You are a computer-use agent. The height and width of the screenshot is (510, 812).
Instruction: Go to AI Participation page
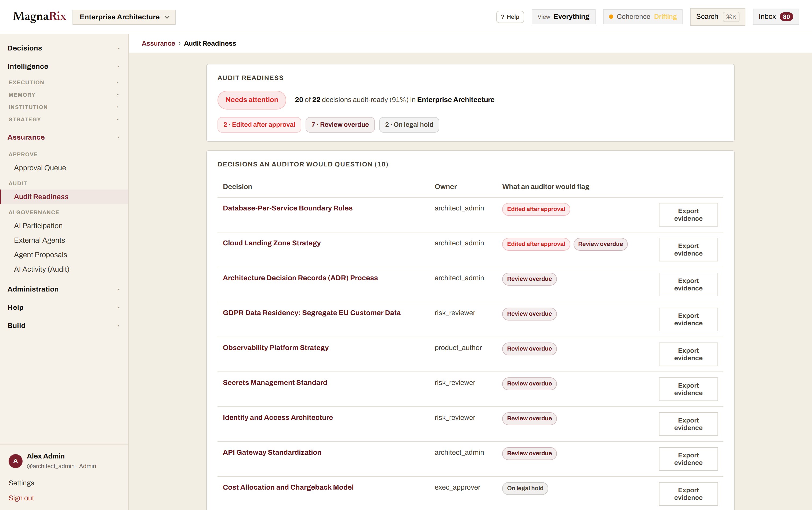(x=38, y=226)
